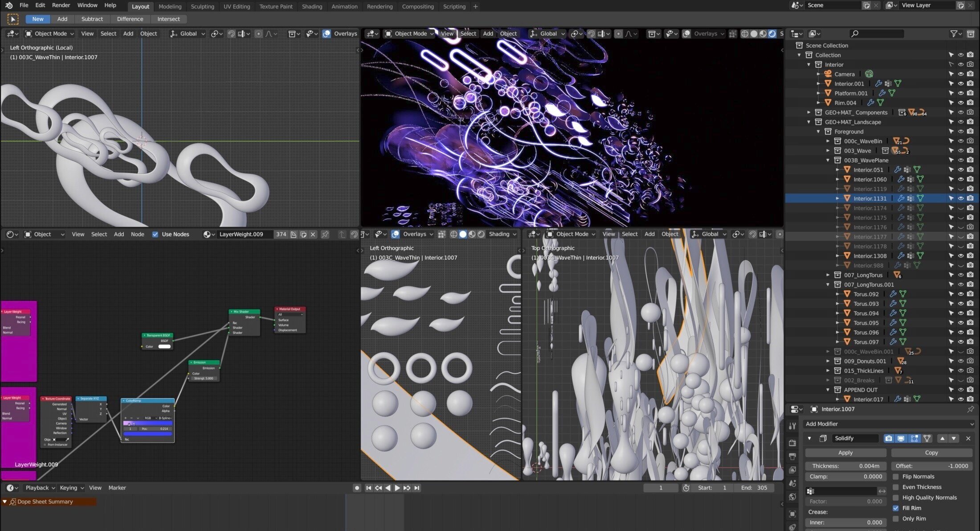Image resolution: width=980 pixels, height=531 pixels.
Task: Open the Node menu in node editor
Action: tap(137, 234)
